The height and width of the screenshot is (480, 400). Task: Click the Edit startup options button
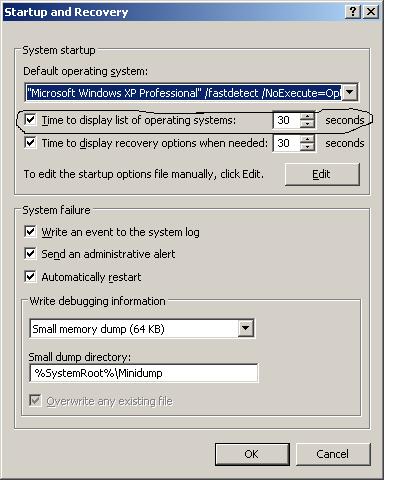322,174
